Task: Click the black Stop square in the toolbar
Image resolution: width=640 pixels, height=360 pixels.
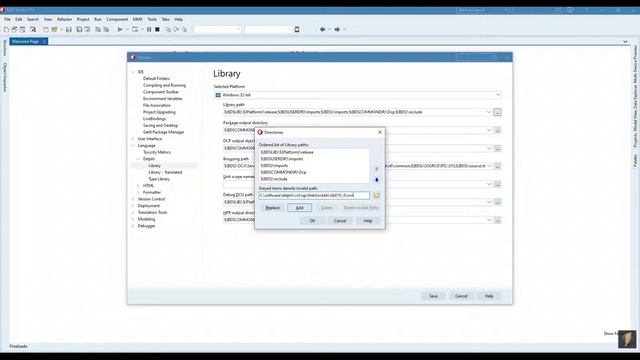Action: tap(157, 29)
